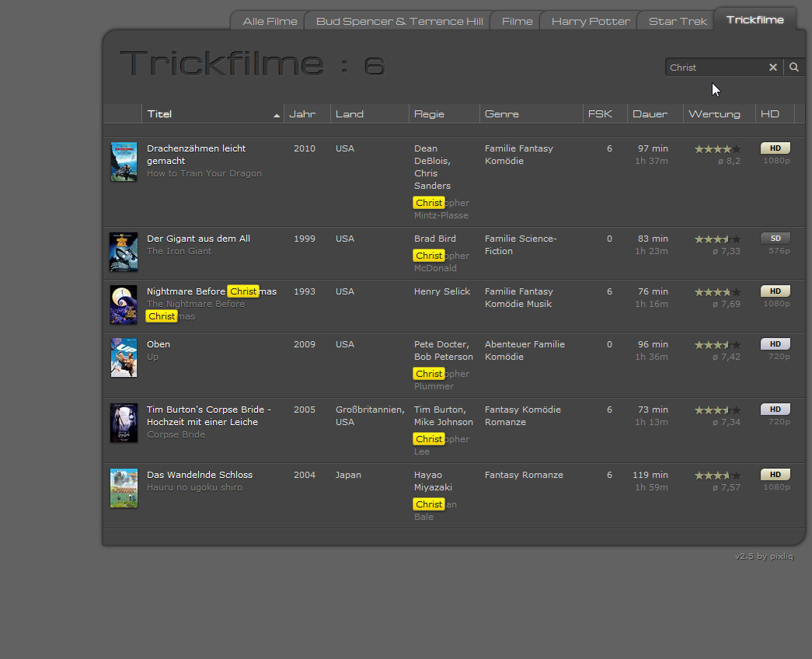Toggle the Titel sort direction arrow

[x=277, y=116]
